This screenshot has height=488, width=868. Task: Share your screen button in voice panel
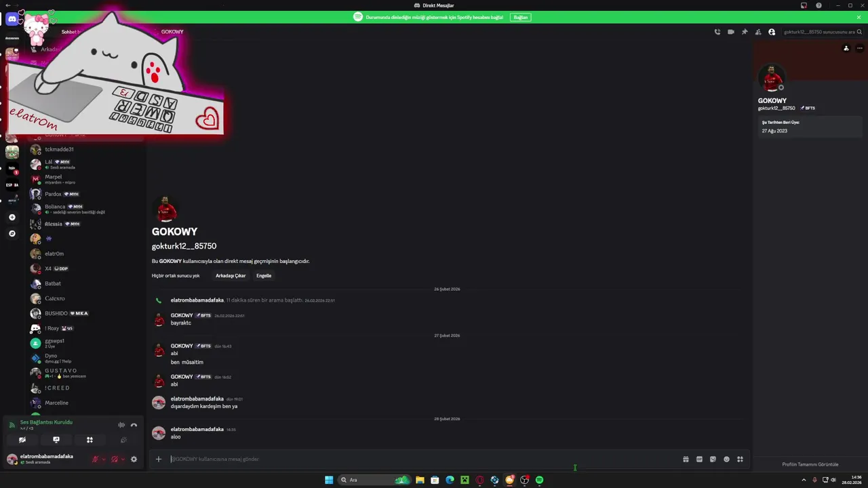coord(56,440)
